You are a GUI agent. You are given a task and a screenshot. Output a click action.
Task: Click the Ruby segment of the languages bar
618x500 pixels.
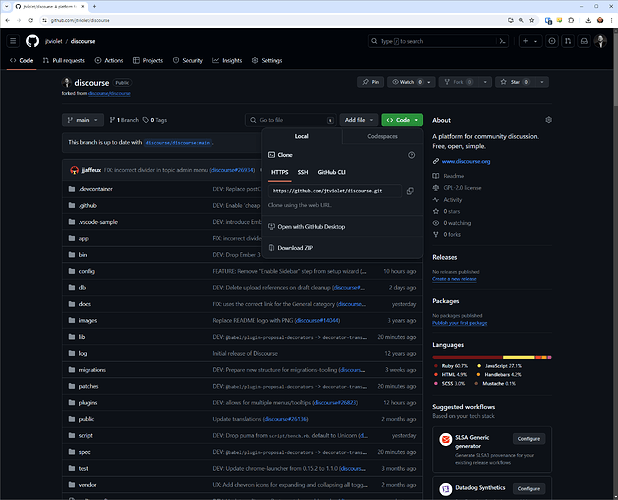point(467,357)
